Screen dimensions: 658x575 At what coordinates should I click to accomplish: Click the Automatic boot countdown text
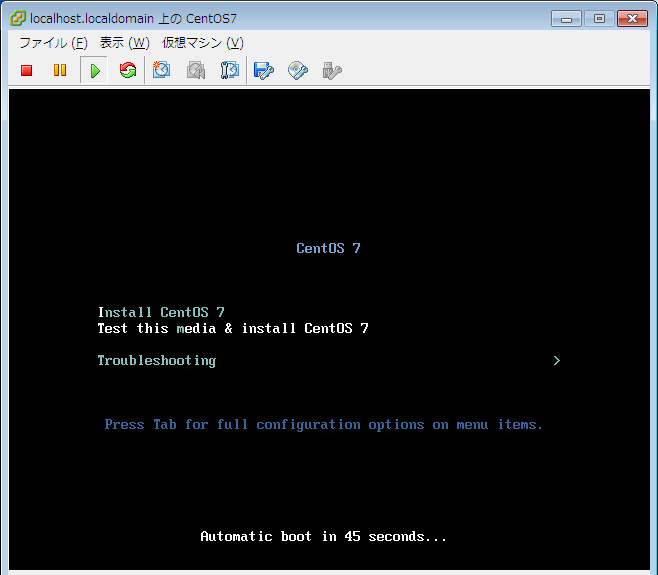pos(323,536)
